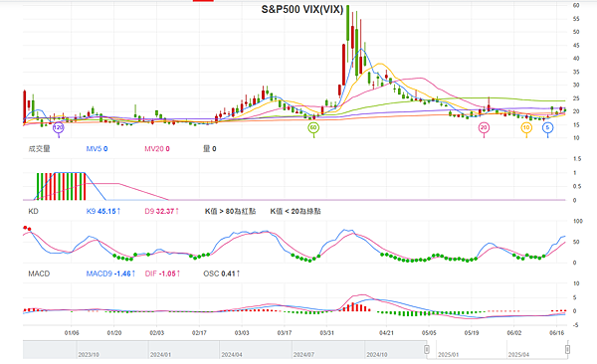Select the MV20 0 legend entry
The height and width of the screenshot is (364, 597).
pyautogui.click(x=157, y=149)
